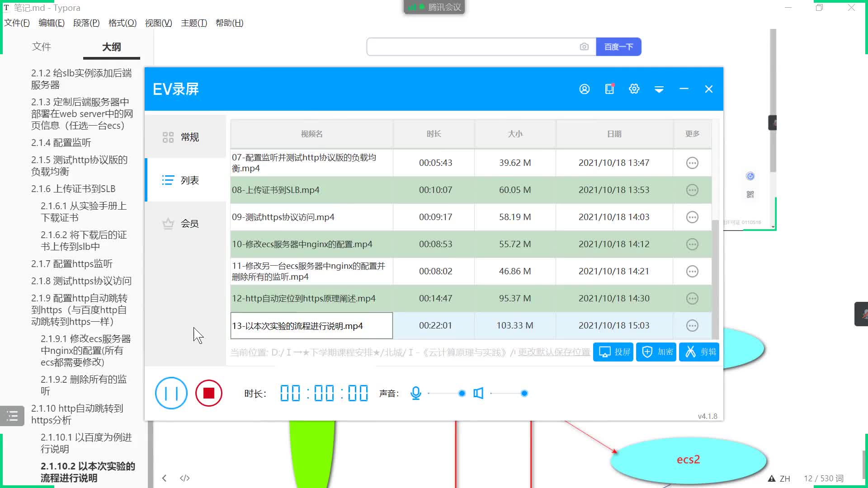Open EV录屏 settings gear
Viewport: 868px width, 488px height.
[x=634, y=89]
